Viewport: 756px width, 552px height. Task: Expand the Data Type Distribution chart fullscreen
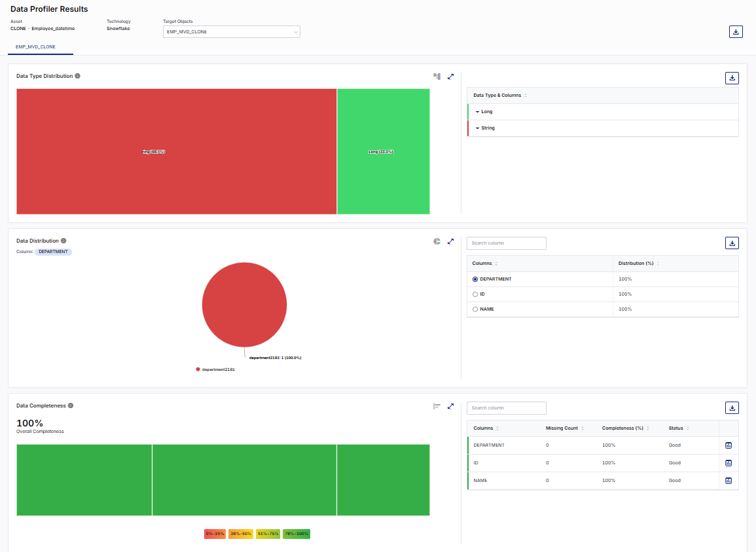click(450, 77)
